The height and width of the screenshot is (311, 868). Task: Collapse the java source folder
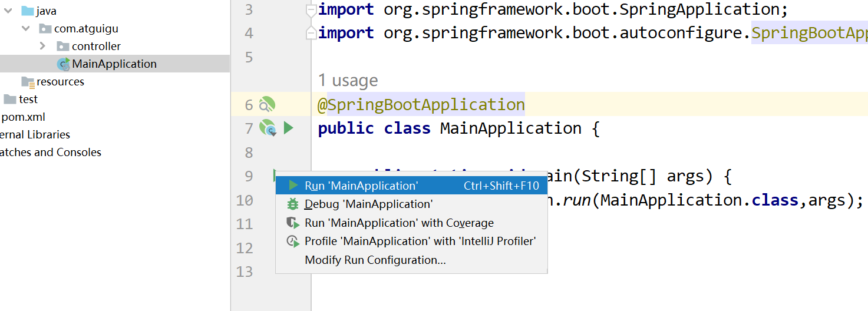[9, 11]
